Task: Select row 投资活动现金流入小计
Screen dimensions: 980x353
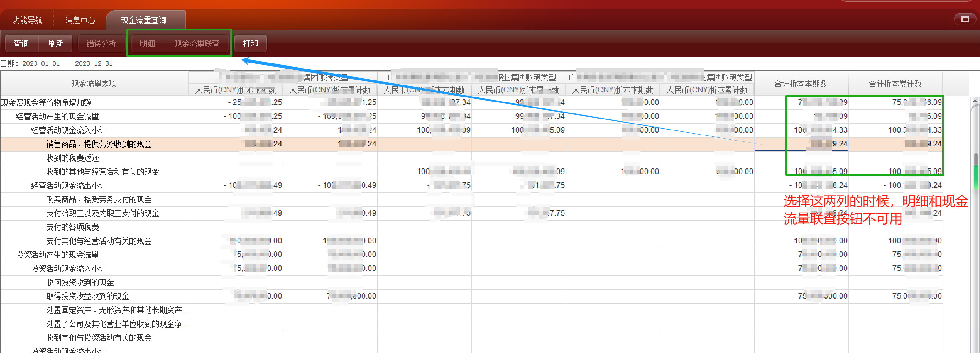Action: click(471, 268)
